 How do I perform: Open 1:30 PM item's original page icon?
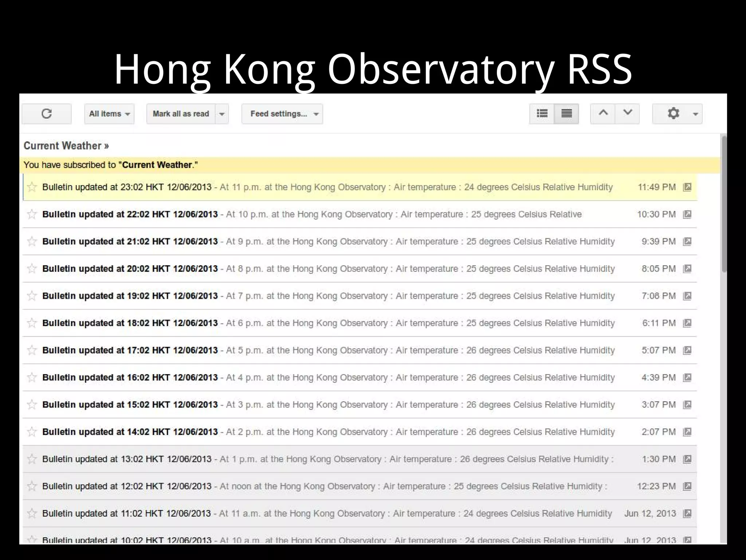click(x=687, y=459)
